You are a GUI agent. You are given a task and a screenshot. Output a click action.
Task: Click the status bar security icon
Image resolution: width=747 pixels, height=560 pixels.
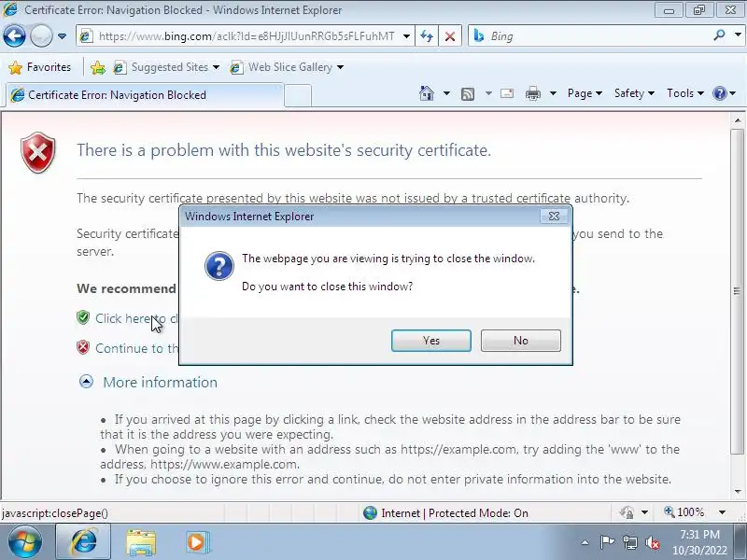pyautogui.click(x=627, y=512)
